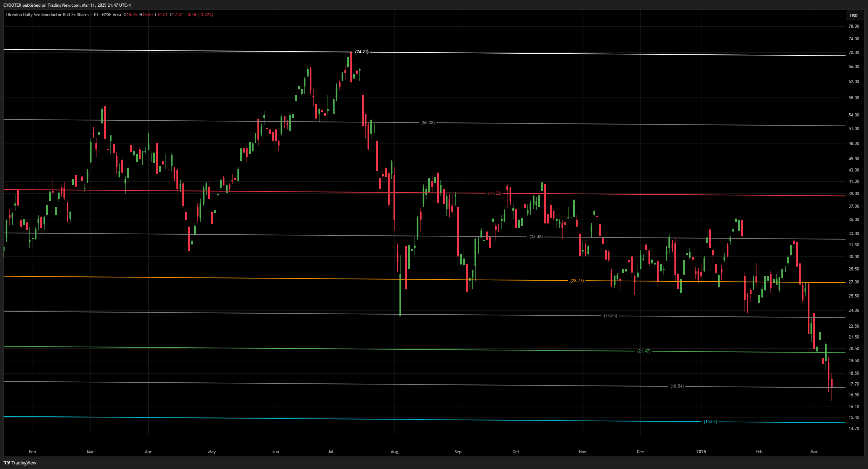
Task: Click the 17.70 tick on price axis
Action: (854, 384)
